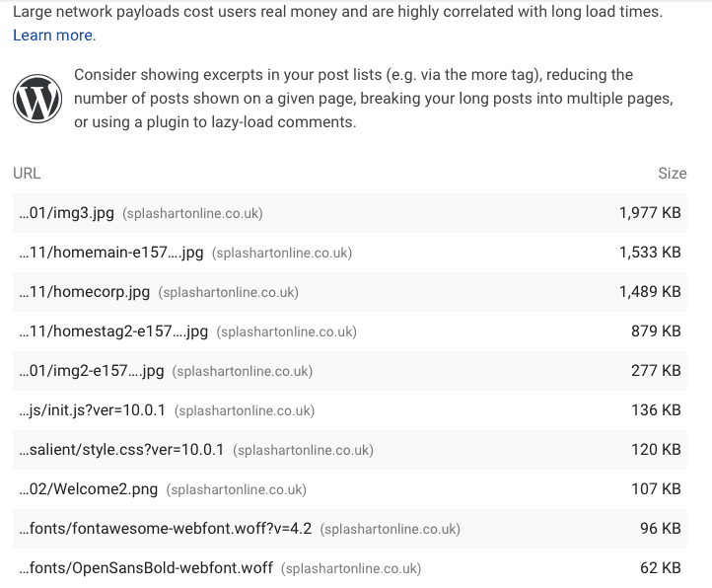Open the Learn more link

click(54, 36)
